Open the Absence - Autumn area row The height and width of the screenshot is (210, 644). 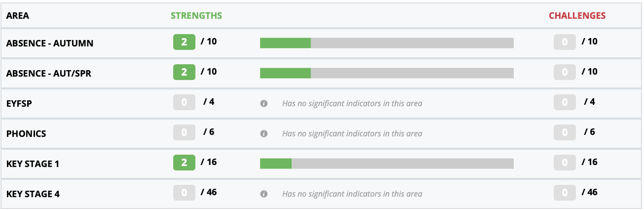[322, 43]
